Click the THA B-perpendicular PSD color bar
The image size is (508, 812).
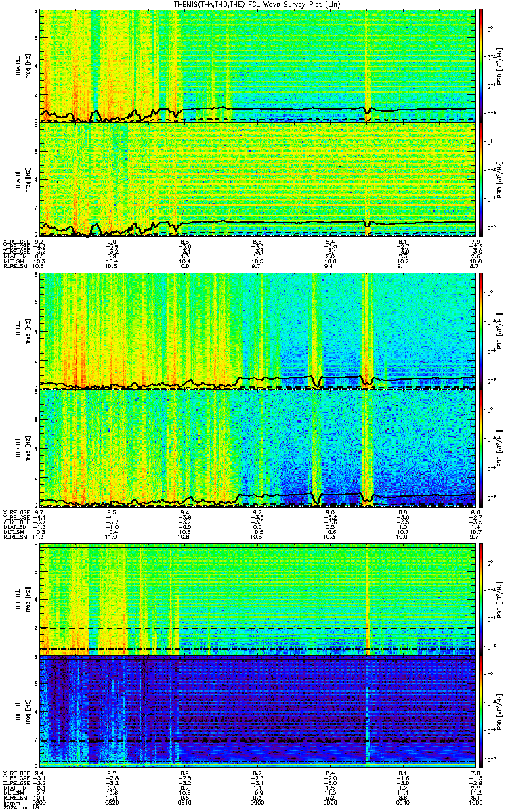[482, 65]
